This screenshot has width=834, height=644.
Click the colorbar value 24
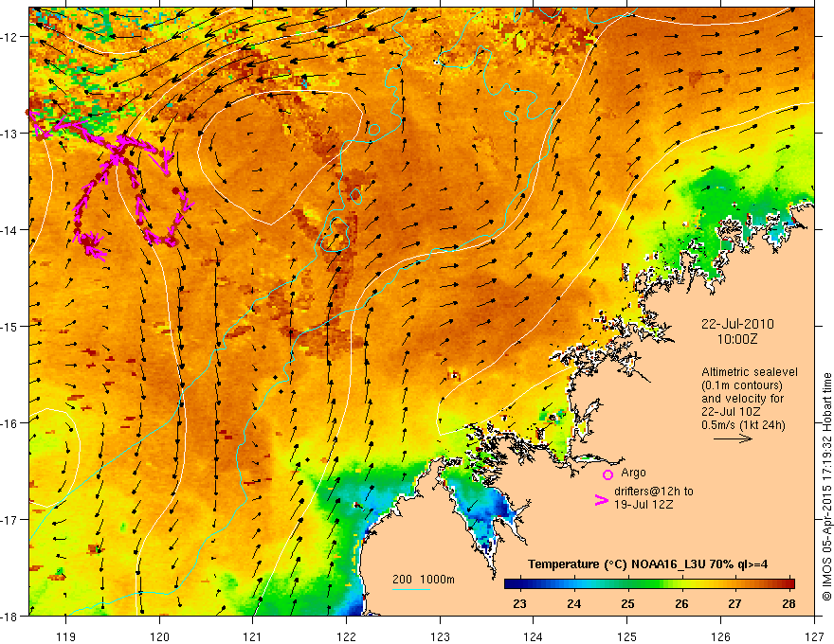pyautogui.click(x=573, y=603)
